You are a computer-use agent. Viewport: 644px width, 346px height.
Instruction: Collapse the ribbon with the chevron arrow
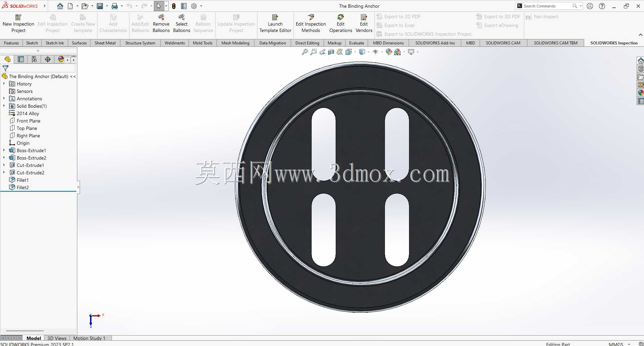(640, 35)
